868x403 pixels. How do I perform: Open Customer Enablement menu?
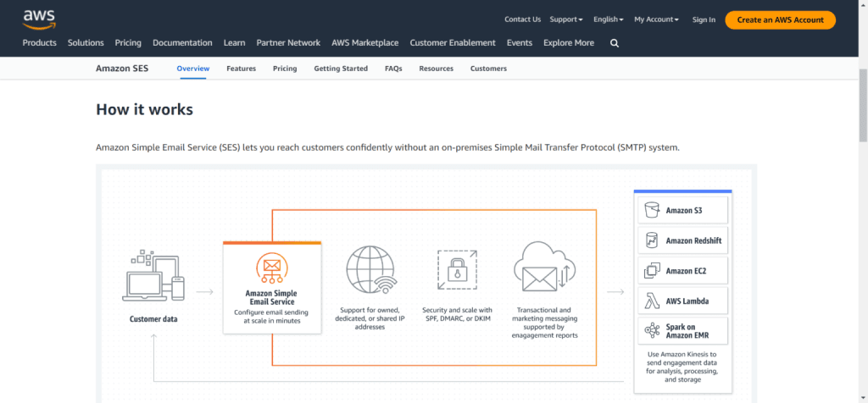[x=453, y=42]
